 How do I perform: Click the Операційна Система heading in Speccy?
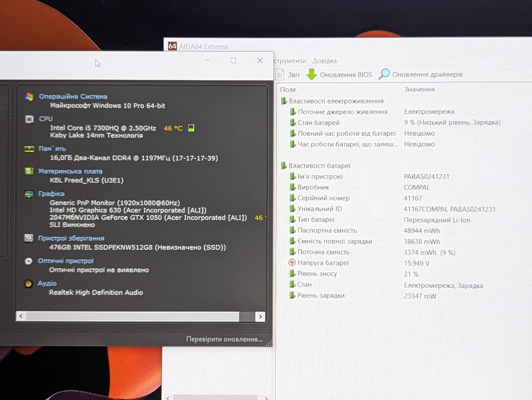pyautogui.click(x=73, y=96)
